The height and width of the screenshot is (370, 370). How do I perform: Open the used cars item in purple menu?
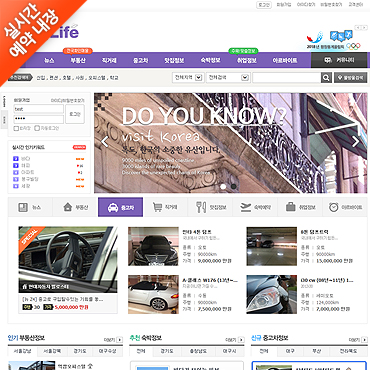click(141, 60)
